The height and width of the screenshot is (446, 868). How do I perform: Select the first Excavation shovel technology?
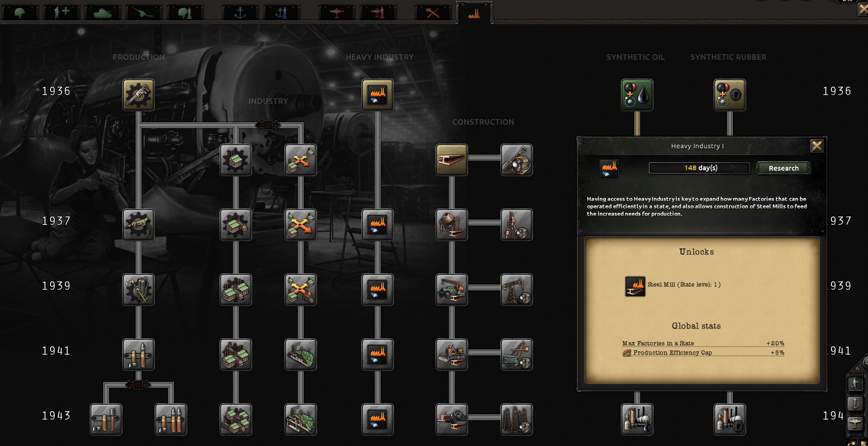click(x=517, y=160)
